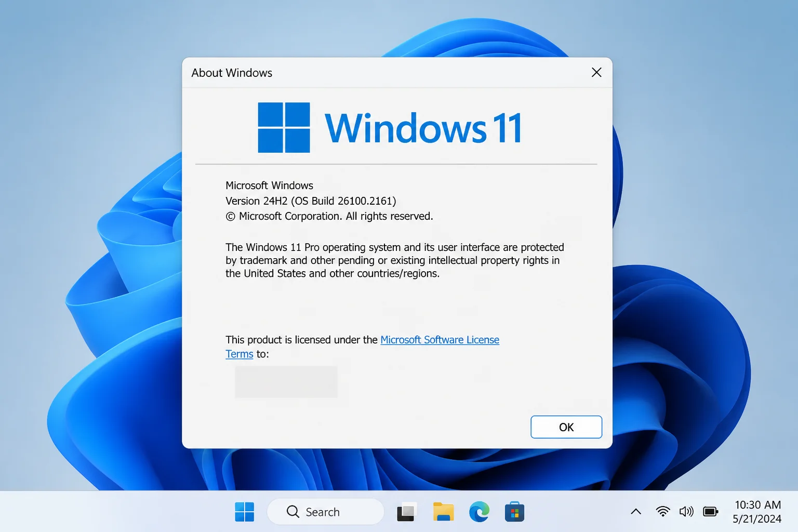Open the Wi-Fi network icon
798x532 pixels.
pyautogui.click(x=662, y=512)
